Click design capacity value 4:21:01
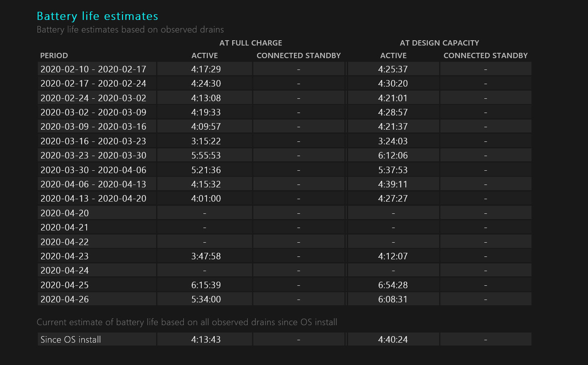Screen dimensions: 588x365 pos(393,98)
